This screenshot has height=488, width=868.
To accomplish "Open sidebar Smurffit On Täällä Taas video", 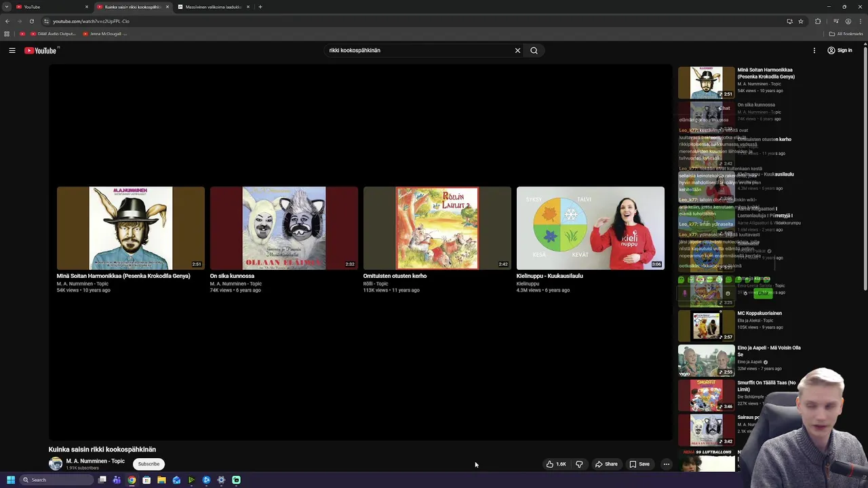I will click(706, 395).
